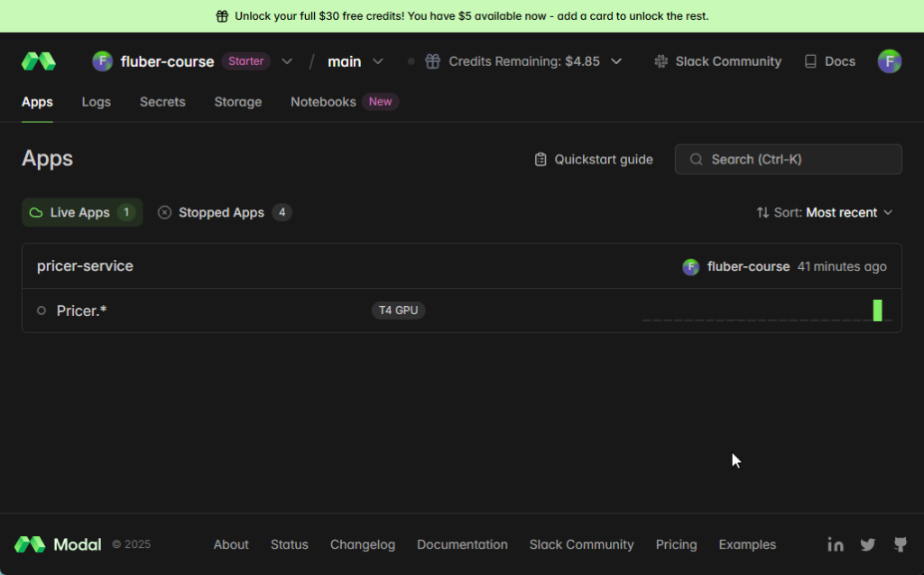
Task: Open the Notebooks tab
Action: tap(323, 102)
